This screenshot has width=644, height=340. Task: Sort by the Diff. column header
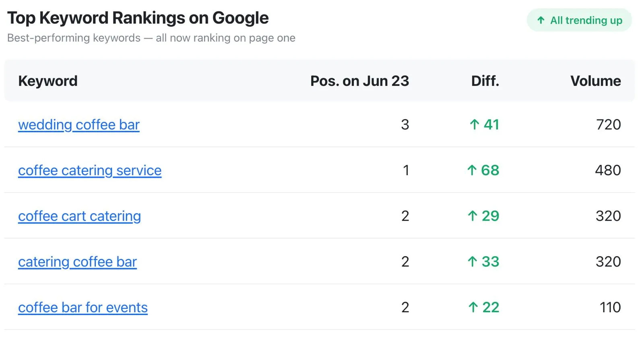point(485,81)
